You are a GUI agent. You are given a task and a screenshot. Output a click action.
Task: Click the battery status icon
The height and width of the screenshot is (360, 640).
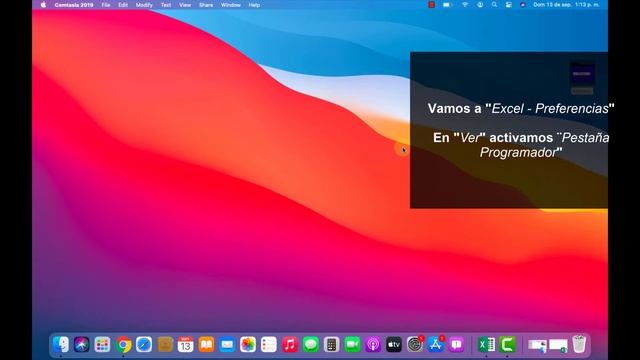pyautogui.click(x=448, y=5)
